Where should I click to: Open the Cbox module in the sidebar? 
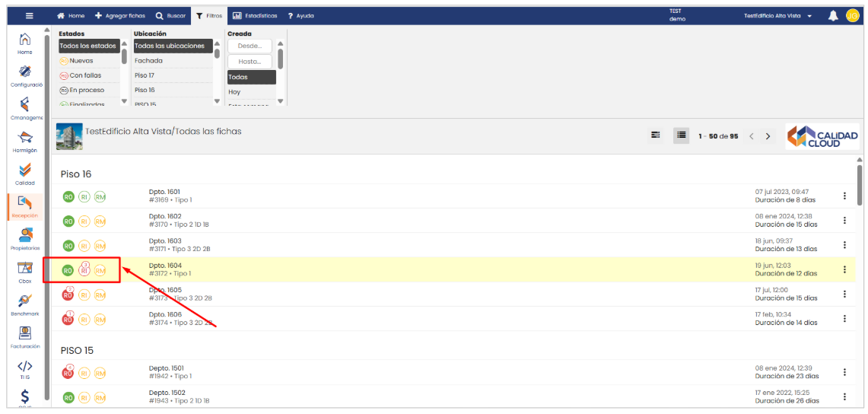25,271
